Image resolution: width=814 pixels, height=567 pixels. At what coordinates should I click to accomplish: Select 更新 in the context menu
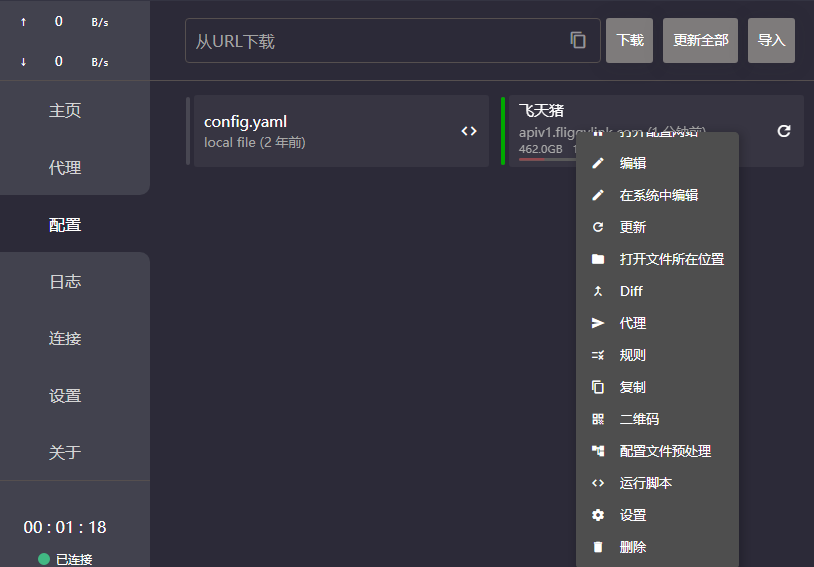click(657, 227)
